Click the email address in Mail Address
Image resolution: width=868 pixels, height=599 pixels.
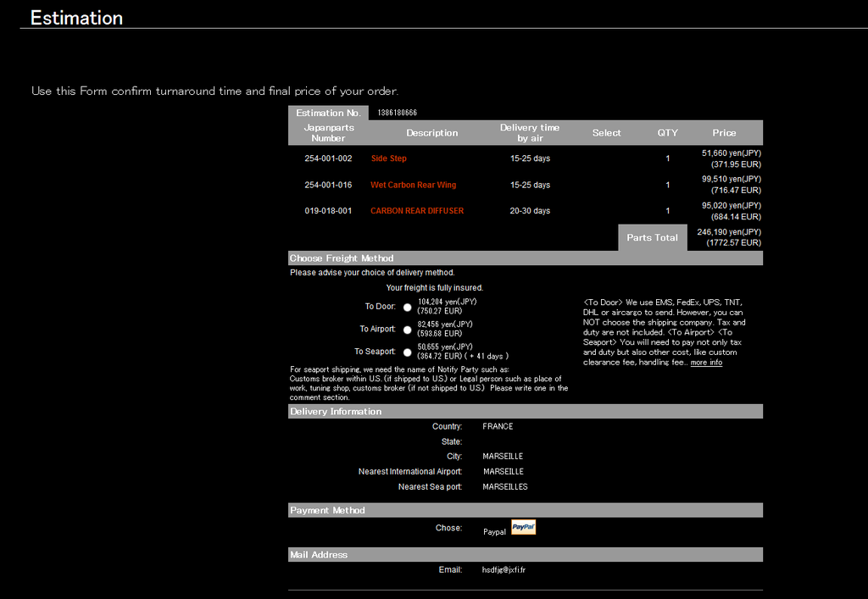(x=504, y=570)
